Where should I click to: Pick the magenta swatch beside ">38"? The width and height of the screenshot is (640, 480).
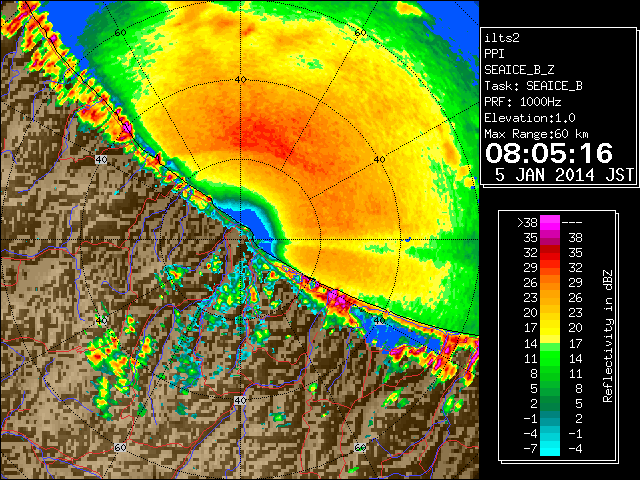point(550,223)
